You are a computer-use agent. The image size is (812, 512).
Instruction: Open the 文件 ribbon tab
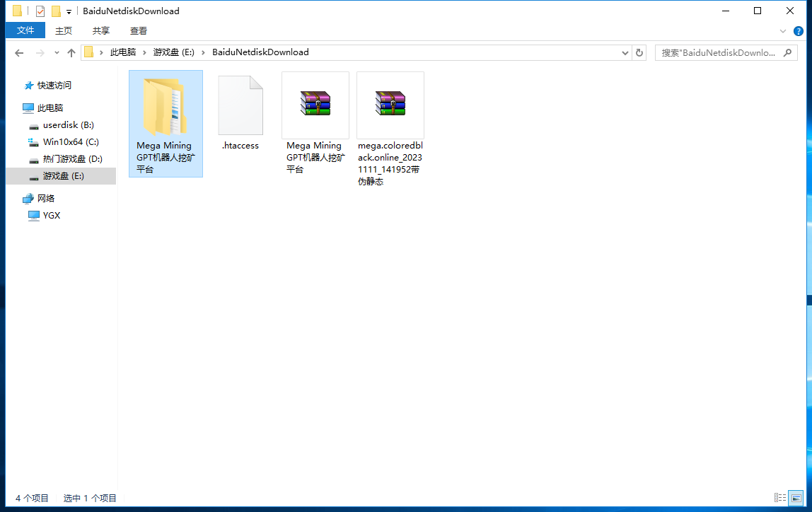(x=25, y=30)
